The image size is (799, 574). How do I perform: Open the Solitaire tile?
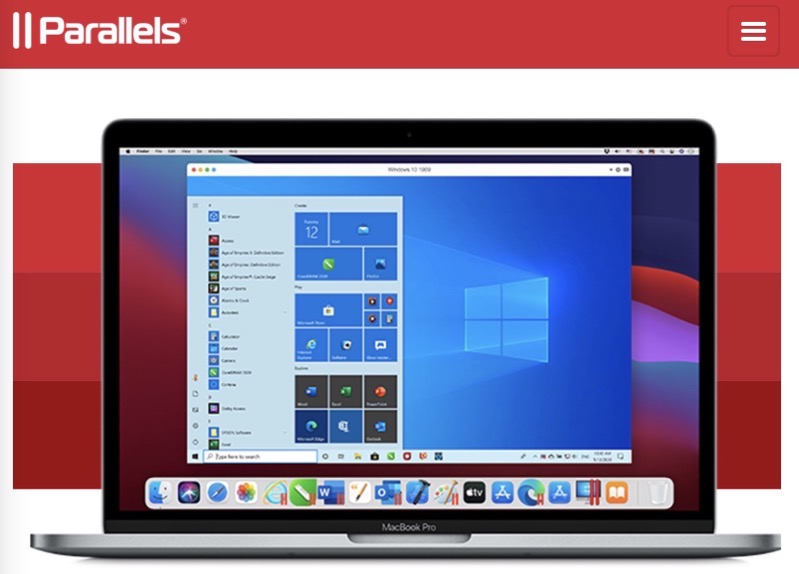pyautogui.click(x=346, y=345)
